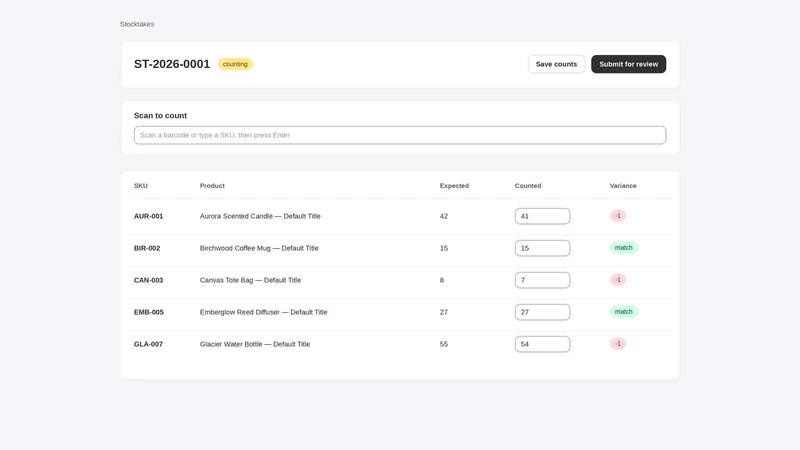This screenshot has height=450, width=800.
Task: Click the Birchwood Coffee Mug product name
Action: click(x=259, y=248)
